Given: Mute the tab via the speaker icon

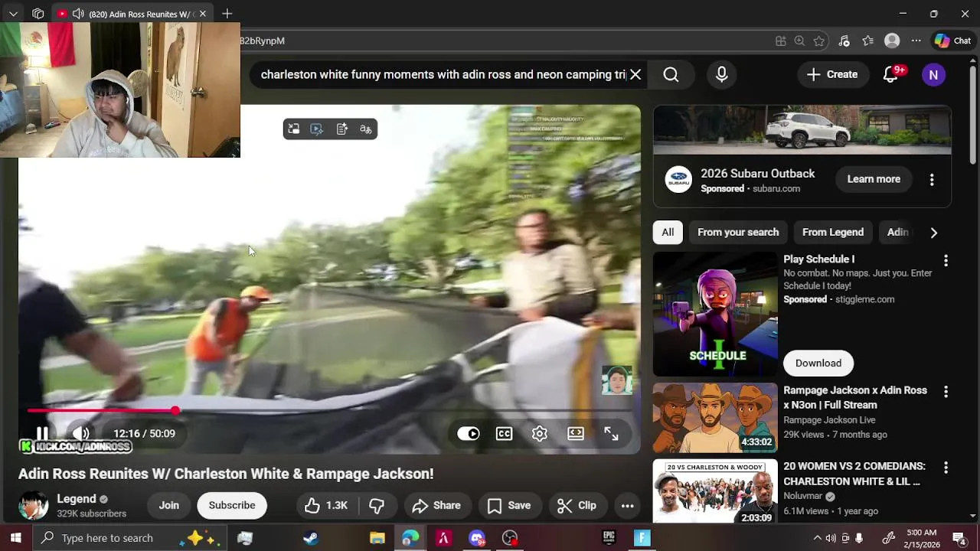Looking at the screenshot, I should coord(77,14).
